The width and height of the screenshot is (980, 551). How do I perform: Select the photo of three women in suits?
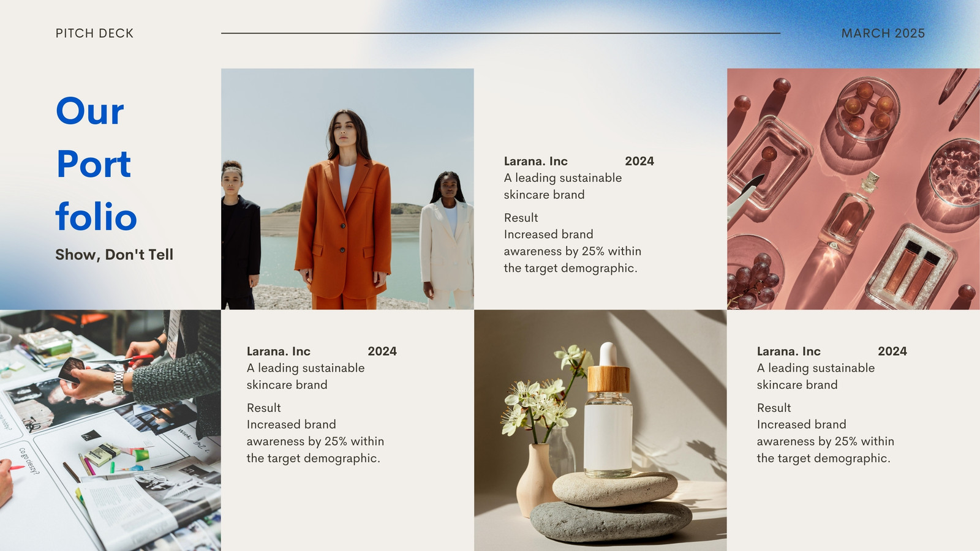(347, 189)
